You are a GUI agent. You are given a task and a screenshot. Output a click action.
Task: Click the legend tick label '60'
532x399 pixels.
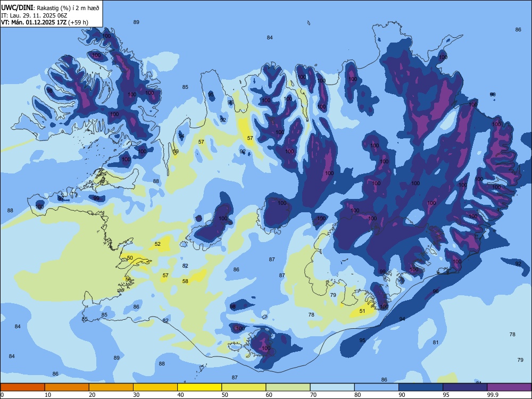coord(269,395)
